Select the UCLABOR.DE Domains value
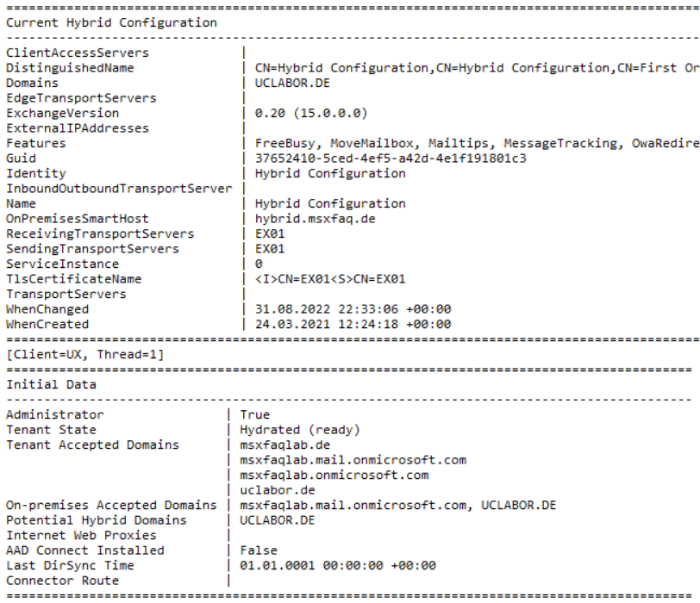 292,83
